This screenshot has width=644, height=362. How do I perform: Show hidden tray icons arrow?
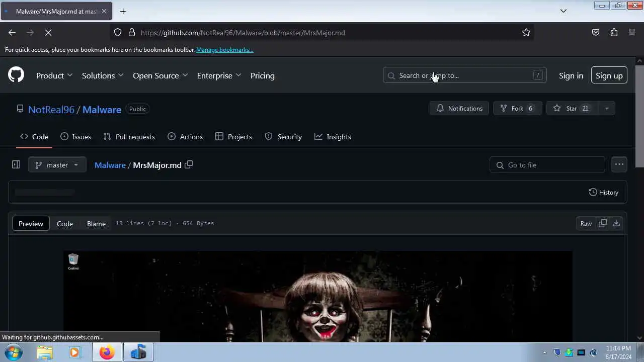pos(544,352)
